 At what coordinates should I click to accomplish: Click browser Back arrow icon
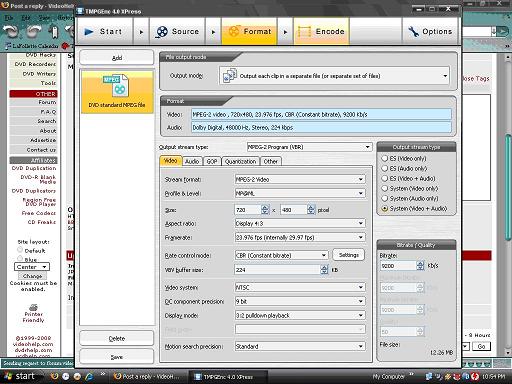point(11,31)
